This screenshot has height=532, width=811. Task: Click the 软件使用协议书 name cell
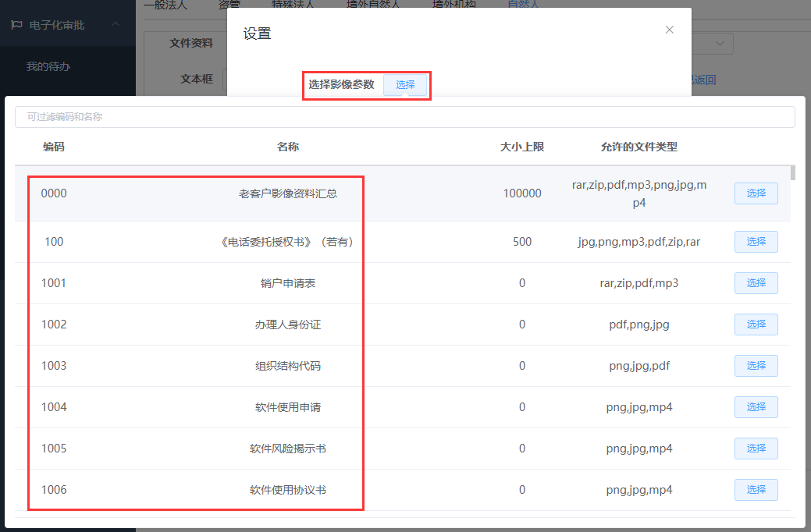point(287,490)
